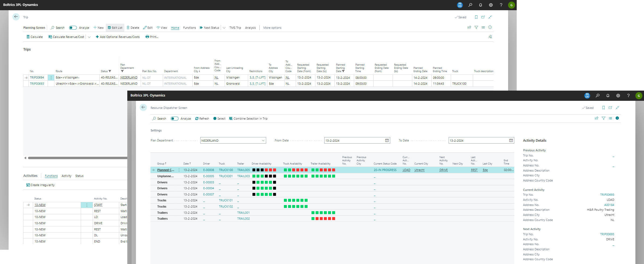
Task: Open row options for Planned group row
Action: [179, 170]
